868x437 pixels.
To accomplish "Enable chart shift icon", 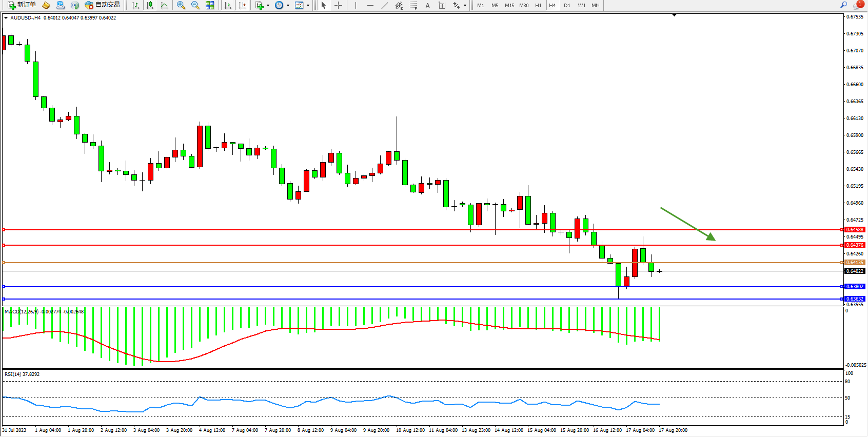I will pyautogui.click(x=242, y=5).
